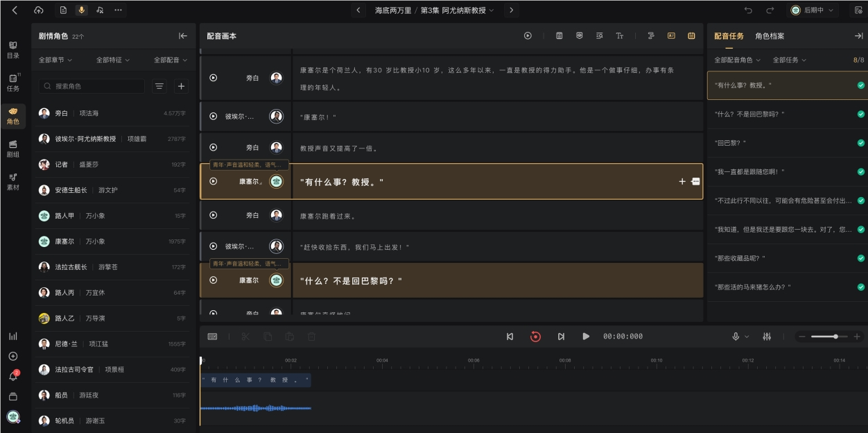Screen dimensions: 868x433
Task: Open the 全部章节 dropdown
Action: (x=51, y=61)
